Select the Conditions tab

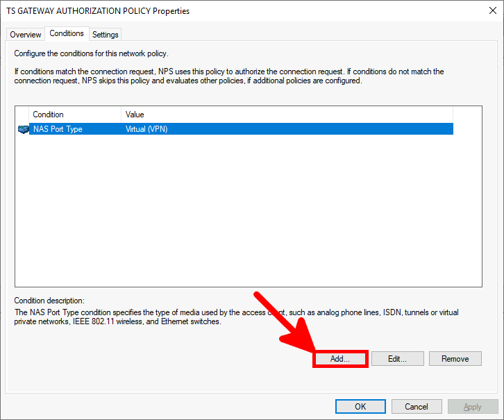67,33
